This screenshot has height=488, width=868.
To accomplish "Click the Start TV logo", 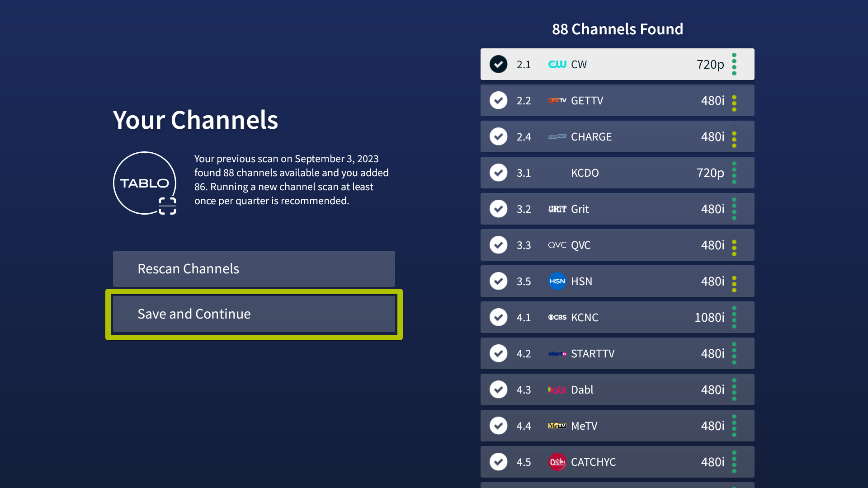I will [557, 353].
